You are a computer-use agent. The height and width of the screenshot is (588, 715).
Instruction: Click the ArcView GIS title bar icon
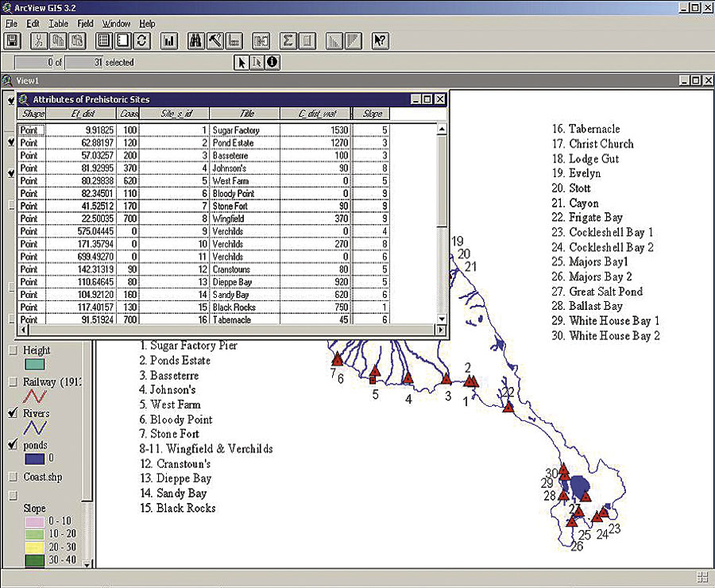click(7, 7)
